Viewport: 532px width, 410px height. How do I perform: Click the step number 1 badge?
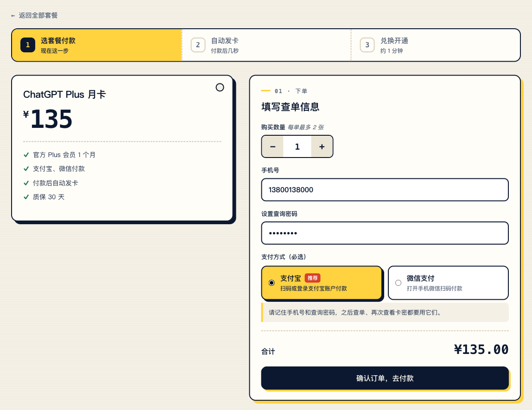(28, 45)
